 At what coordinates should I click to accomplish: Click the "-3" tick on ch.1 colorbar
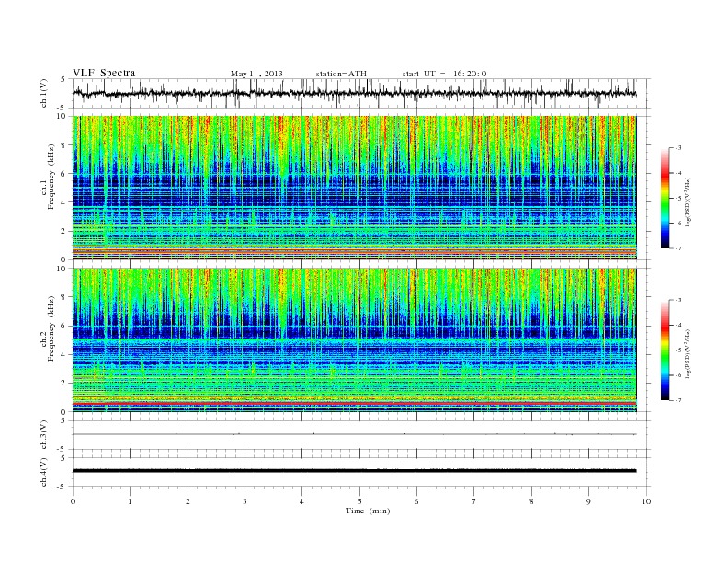coord(678,148)
